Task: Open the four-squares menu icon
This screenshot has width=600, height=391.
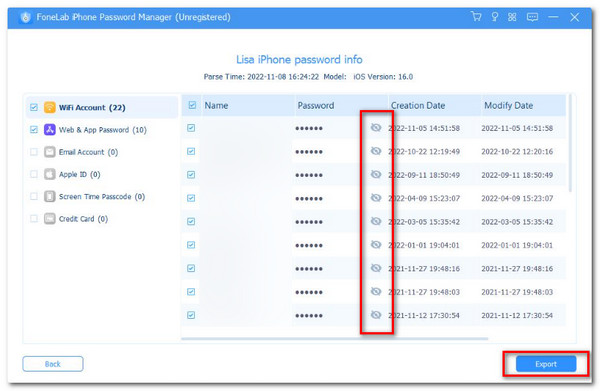Action: pyautogui.click(x=512, y=17)
